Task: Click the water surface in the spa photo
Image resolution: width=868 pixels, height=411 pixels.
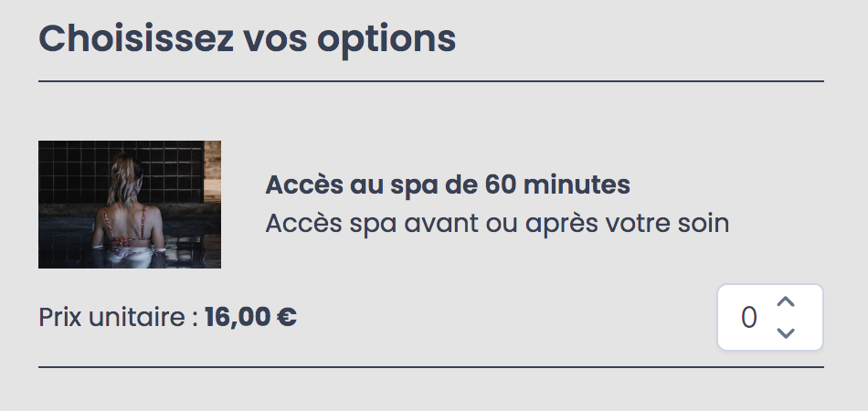Action: (x=188, y=243)
